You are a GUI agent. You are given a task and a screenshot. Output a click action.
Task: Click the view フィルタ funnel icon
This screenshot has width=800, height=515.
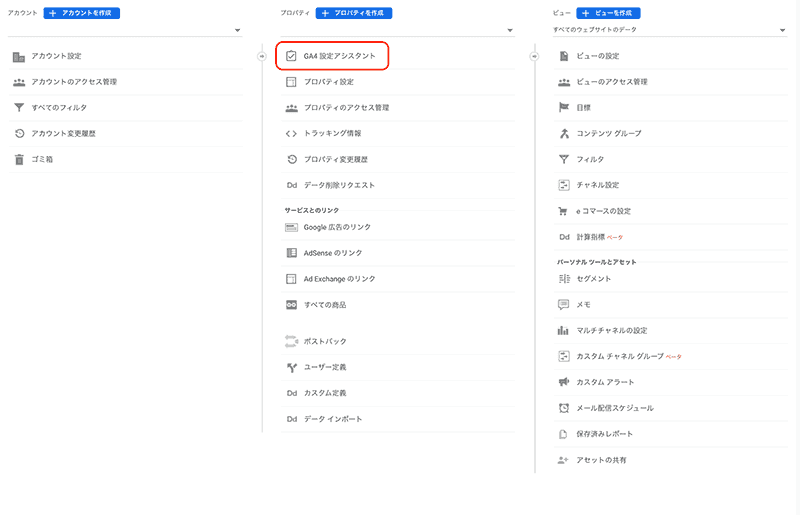pos(564,160)
